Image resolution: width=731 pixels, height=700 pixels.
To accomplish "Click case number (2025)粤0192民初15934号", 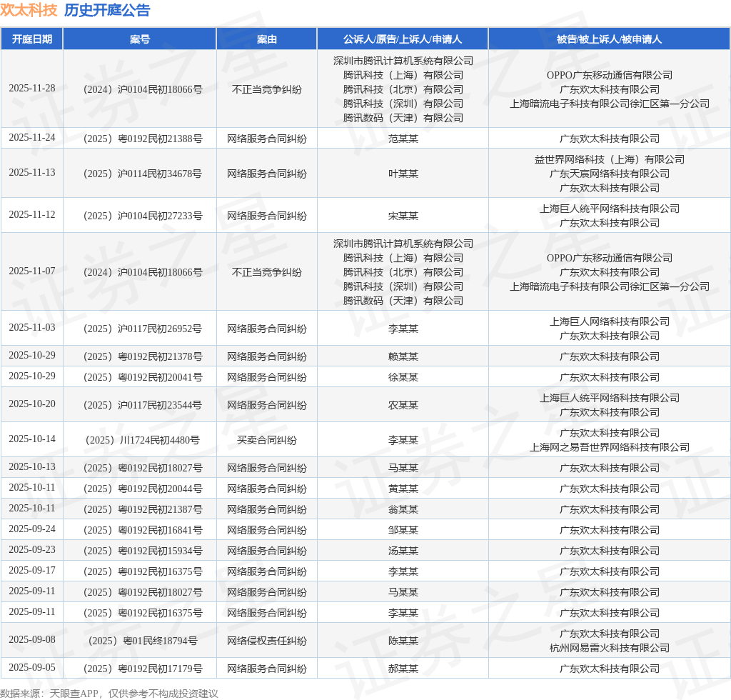I will point(143,551).
